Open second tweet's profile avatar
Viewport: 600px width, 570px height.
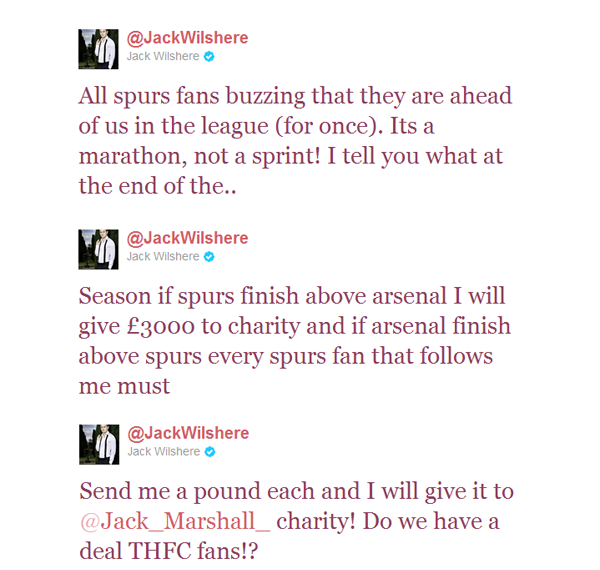click(98, 249)
